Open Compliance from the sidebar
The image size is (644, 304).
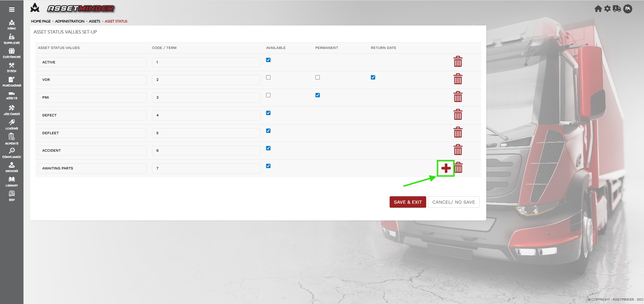(x=12, y=153)
